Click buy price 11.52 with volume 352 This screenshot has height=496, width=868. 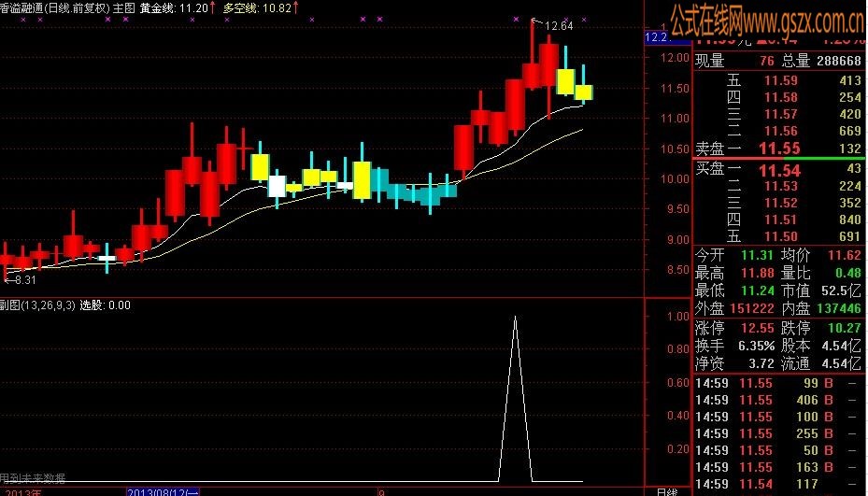(780, 203)
